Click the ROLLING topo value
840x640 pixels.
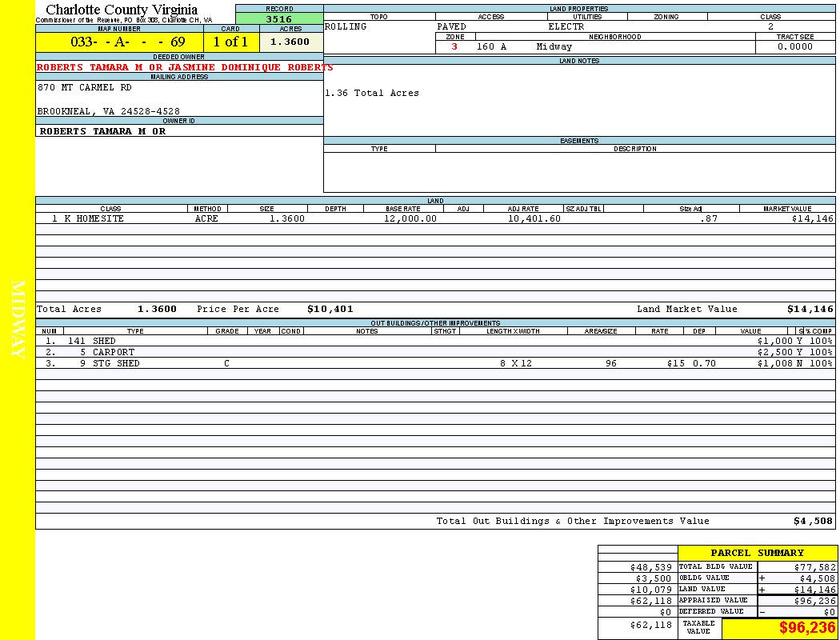point(346,26)
